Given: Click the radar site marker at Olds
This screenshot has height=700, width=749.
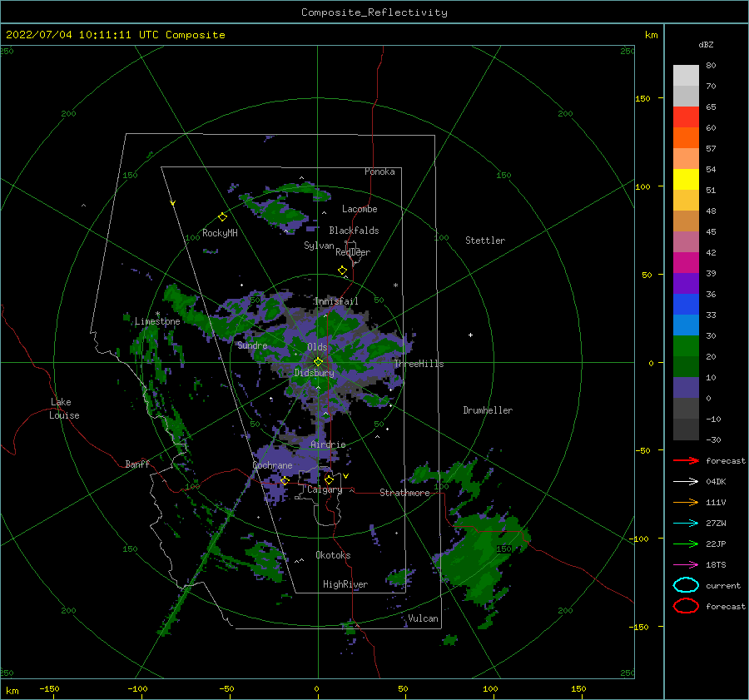Looking at the screenshot, I should [x=318, y=362].
